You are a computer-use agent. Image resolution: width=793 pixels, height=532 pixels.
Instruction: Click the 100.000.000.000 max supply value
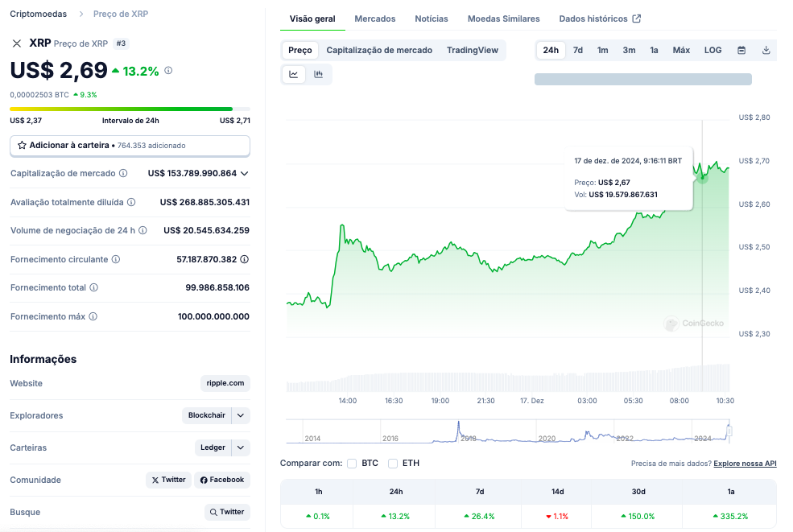213,316
